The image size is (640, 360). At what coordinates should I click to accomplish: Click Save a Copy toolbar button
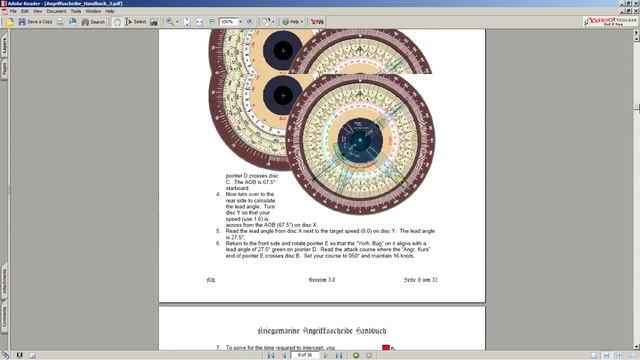36,22
